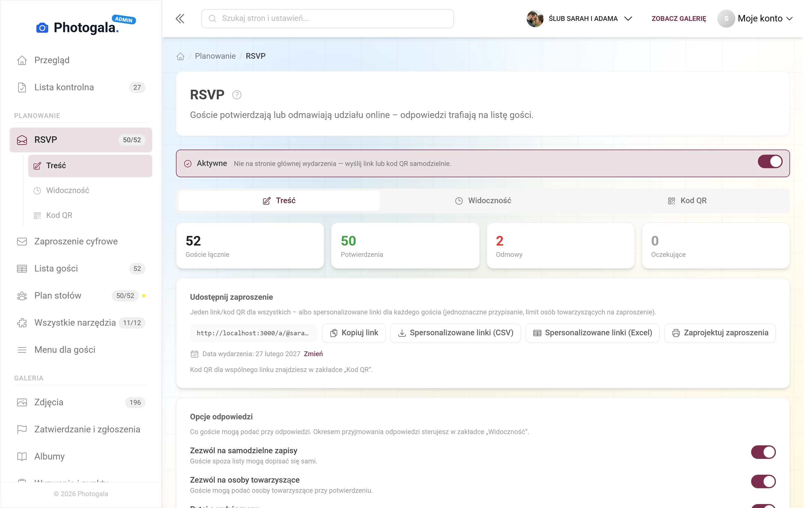This screenshot has width=812, height=508.
Task: Click Zaprojektuj zaproszenia button
Action: click(x=720, y=333)
